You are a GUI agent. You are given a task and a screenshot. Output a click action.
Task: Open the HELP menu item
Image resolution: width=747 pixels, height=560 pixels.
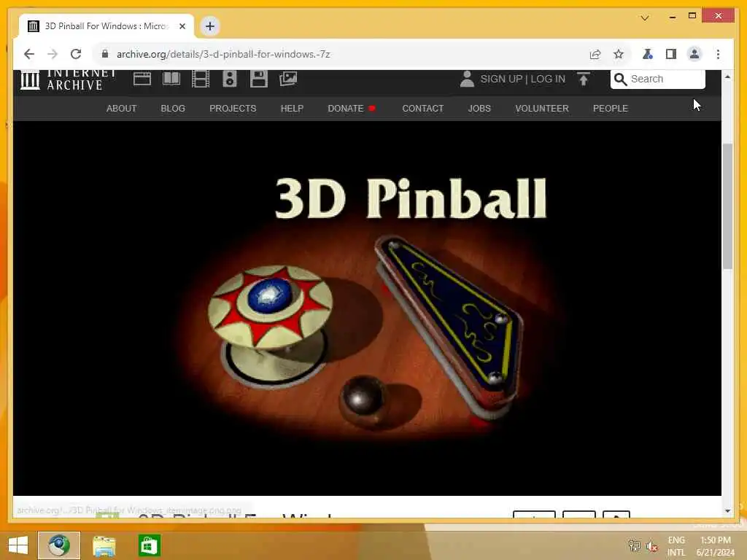(292, 109)
